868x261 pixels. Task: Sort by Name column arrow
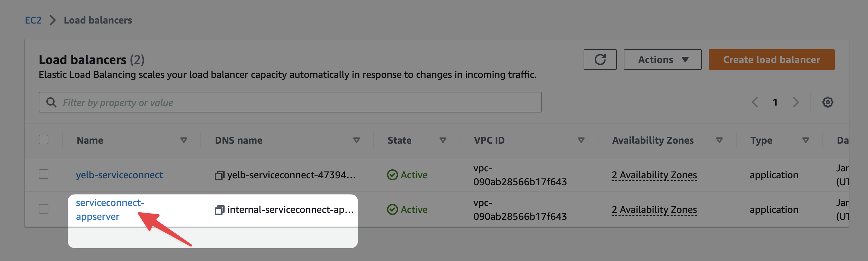tap(184, 140)
